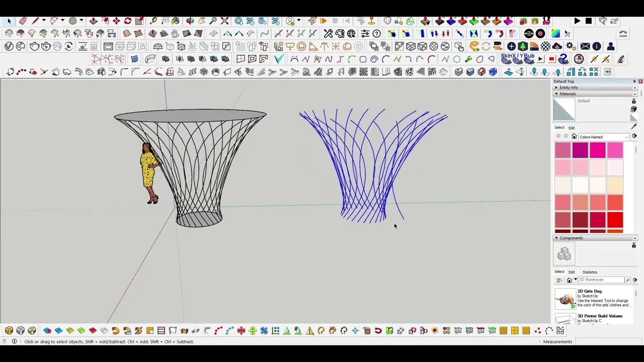Image resolution: width=644 pixels, height=362 pixels.
Task: Switch to the Edit tab in Materials
Action: point(572,127)
